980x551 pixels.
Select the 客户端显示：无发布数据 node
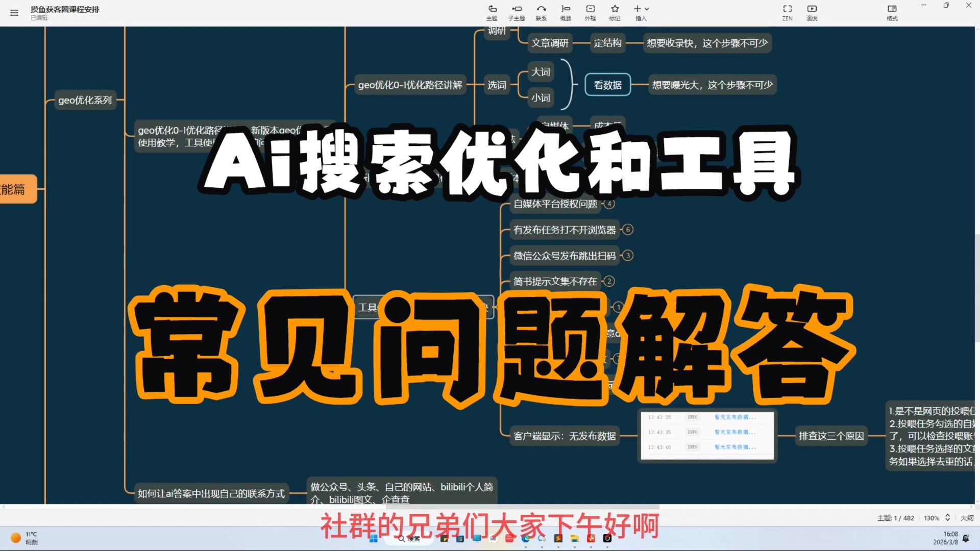[x=565, y=436]
